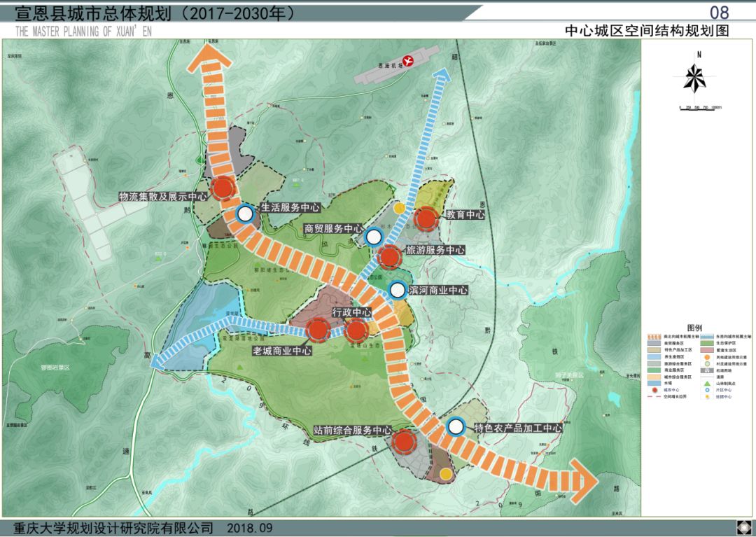
Task: Click the blue arrowhead pointing southwest
Action: (x=157, y=360)
